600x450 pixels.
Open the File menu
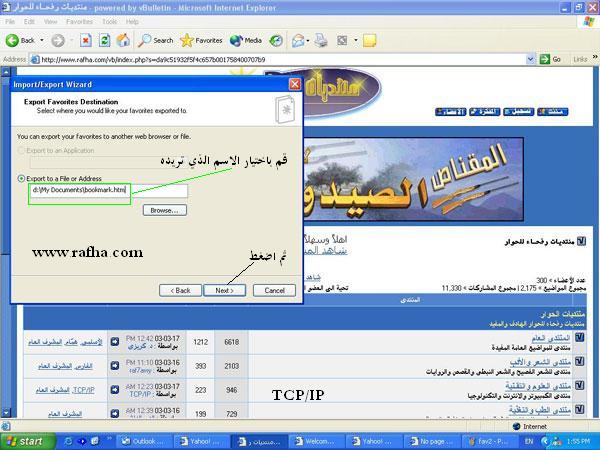click(x=10, y=22)
